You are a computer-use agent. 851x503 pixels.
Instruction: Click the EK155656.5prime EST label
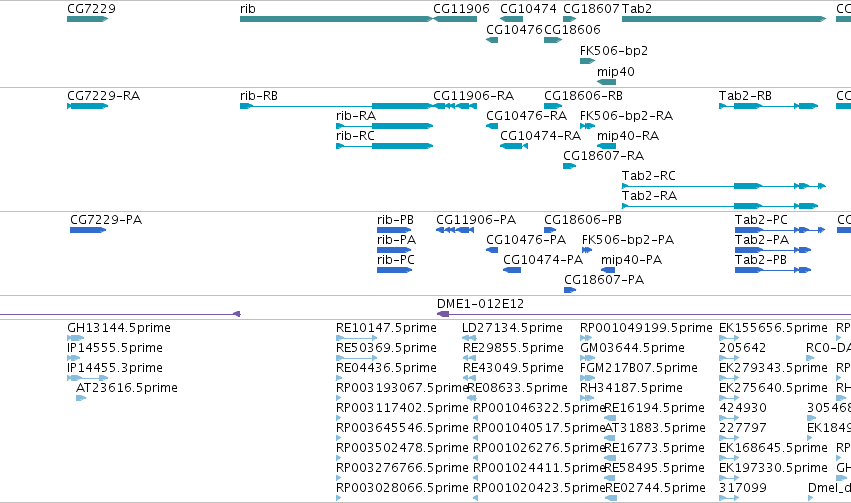click(773, 328)
